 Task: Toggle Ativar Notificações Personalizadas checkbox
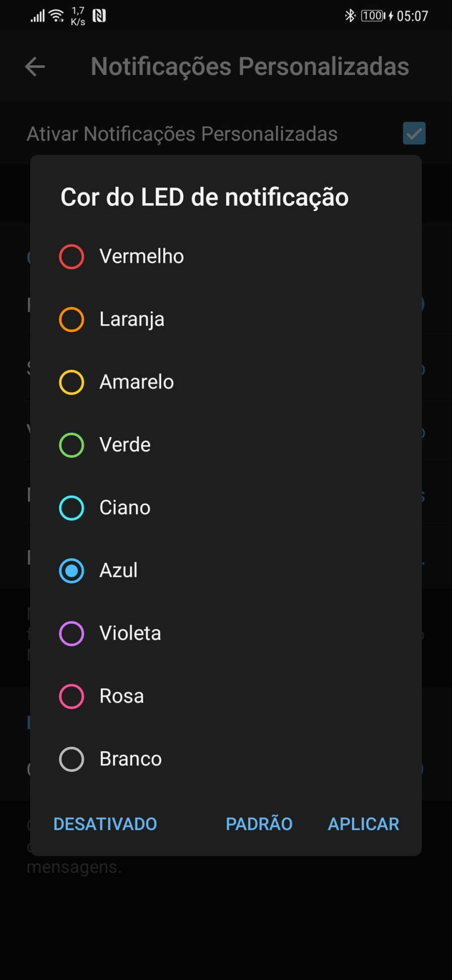(x=414, y=133)
